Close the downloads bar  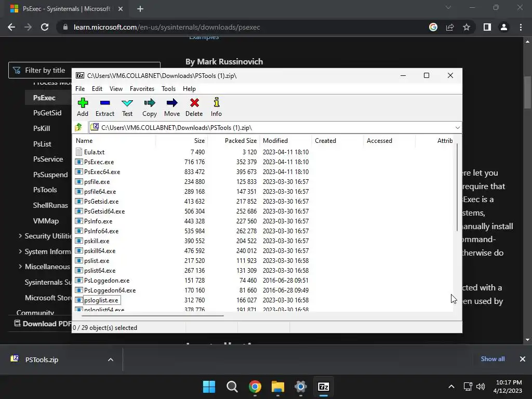point(523,359)
